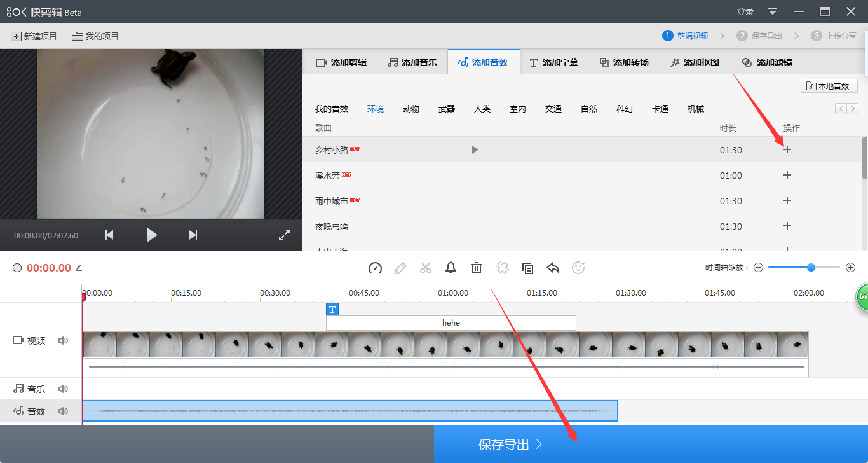Open the 本地音效 local sound effects button
The width and height of the screenshot is (868, 463).
(x=829, y=85)
